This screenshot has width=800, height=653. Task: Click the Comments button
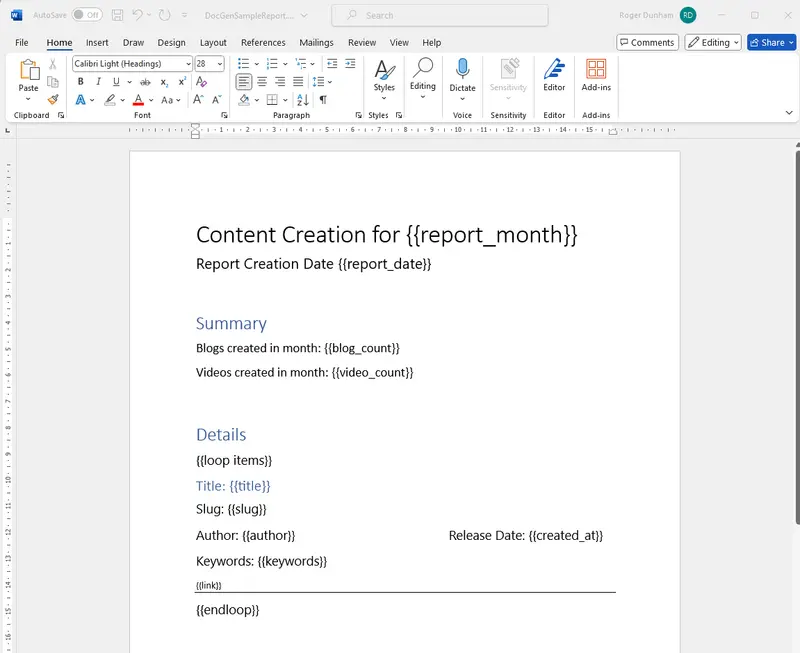(x=647, y=43)
